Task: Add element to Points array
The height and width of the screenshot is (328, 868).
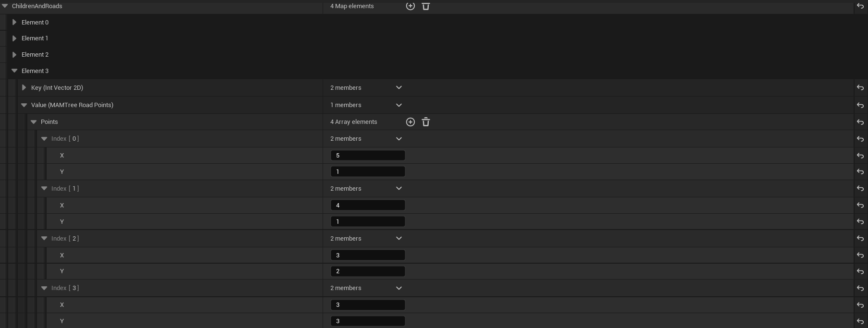Action: click(x=410, y=122)
